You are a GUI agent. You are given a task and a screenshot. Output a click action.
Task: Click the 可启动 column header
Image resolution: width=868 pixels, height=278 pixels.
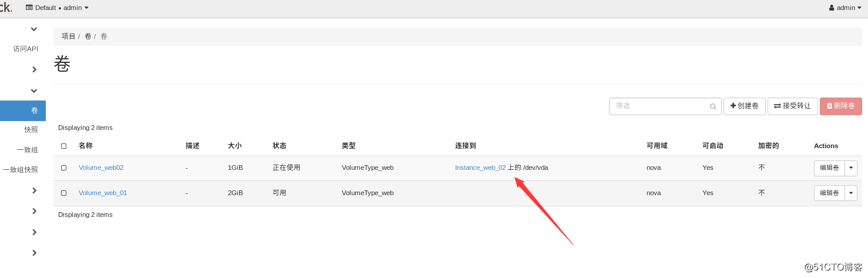(713, 146)
